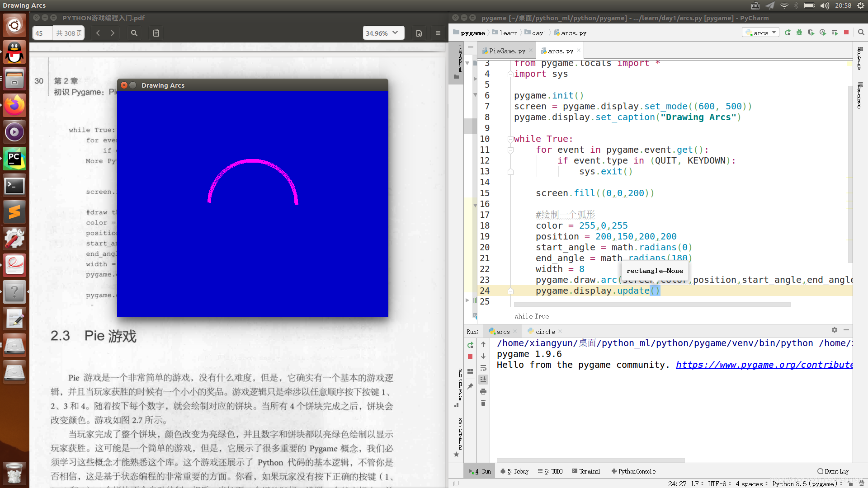Viewport: 868px width, 488px height.
Task: Toggle soft-wrap in Run console
Action: tap(483, 368)
